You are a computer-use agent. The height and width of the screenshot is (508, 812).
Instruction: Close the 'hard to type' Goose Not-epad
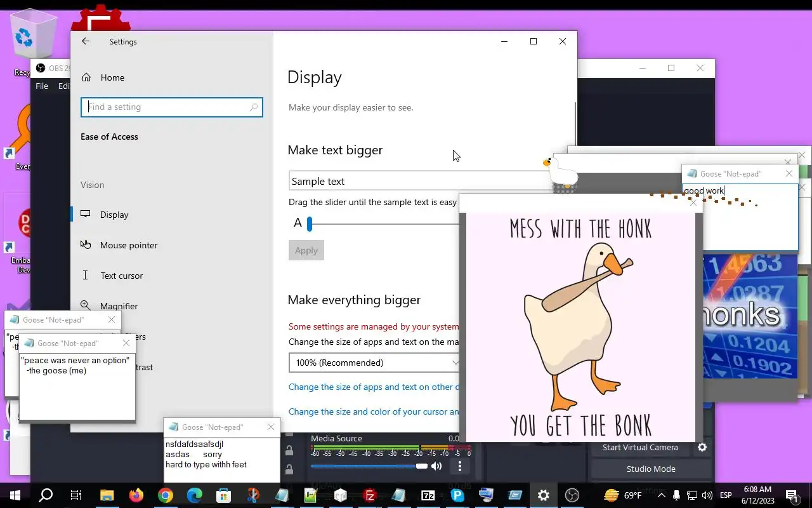[271, 427]
